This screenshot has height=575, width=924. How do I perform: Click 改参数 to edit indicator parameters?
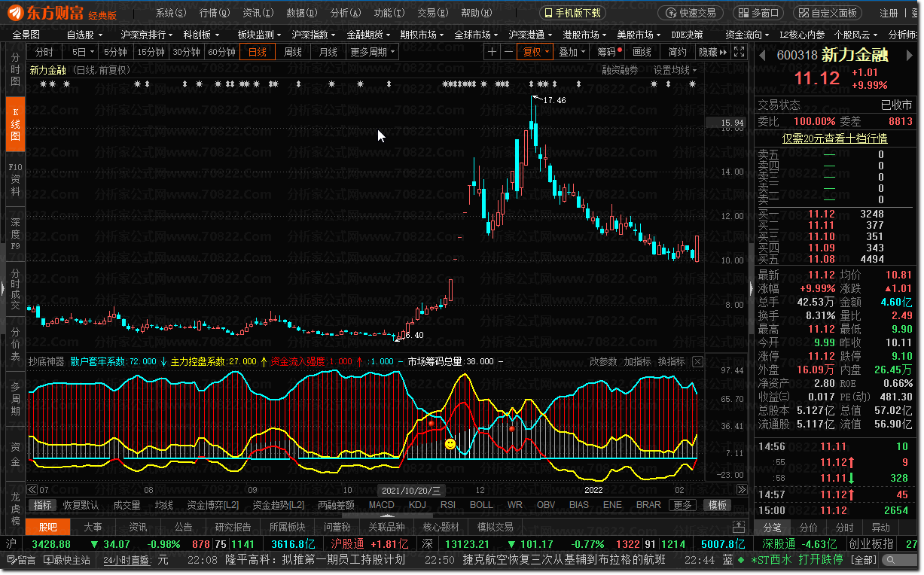point(603,361)
